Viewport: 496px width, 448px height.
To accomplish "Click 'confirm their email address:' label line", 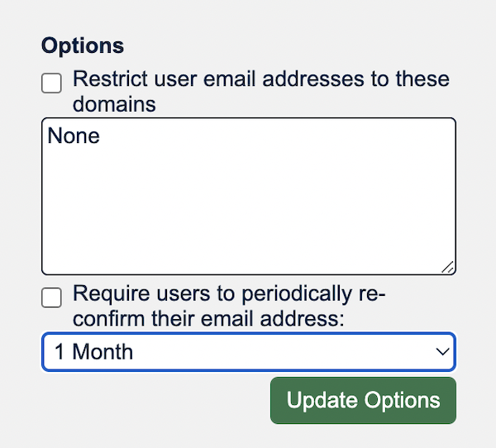I will click(208, 318).
